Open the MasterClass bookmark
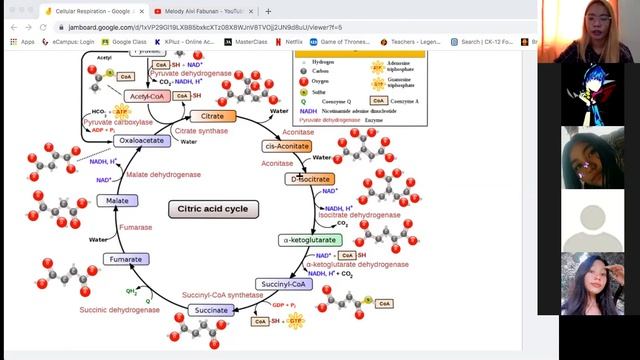The width and height of the screenshot is (640, 360). [246, 42]
